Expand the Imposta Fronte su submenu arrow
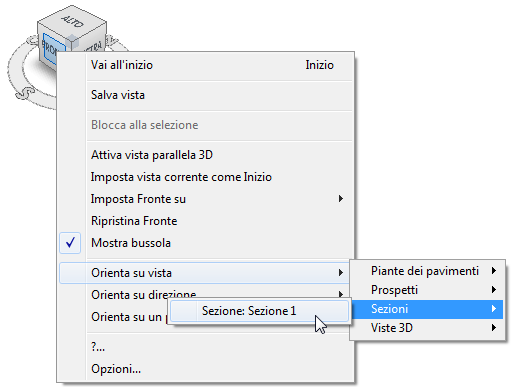This screenshot has height=387, width=514. coord(341,199)
